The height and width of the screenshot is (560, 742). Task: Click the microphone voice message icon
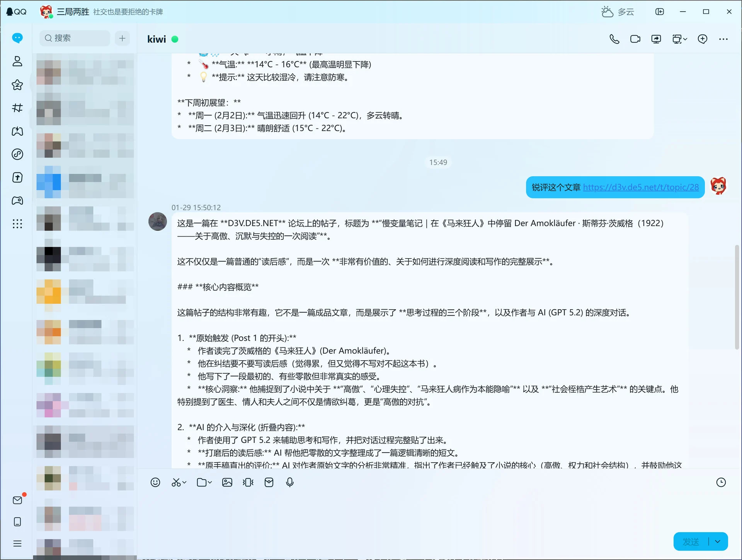click(x=290, y=482)
